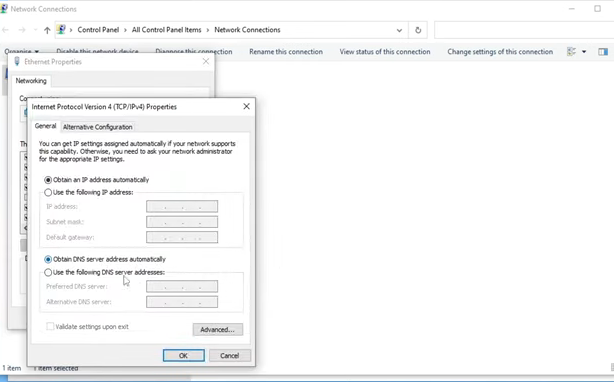The image size is (614, 382).
Task: Close the Ethernet Properties window
Action: [206, 61]
